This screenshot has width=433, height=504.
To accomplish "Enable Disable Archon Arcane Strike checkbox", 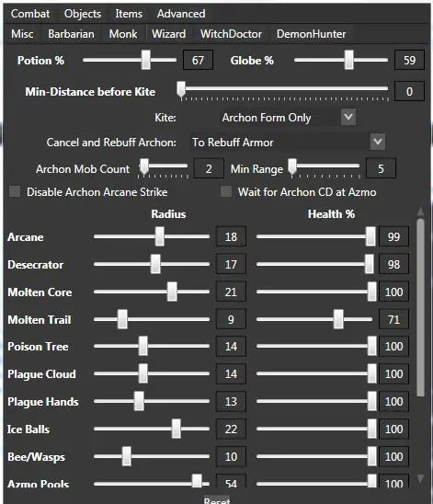I will [15, 191].
